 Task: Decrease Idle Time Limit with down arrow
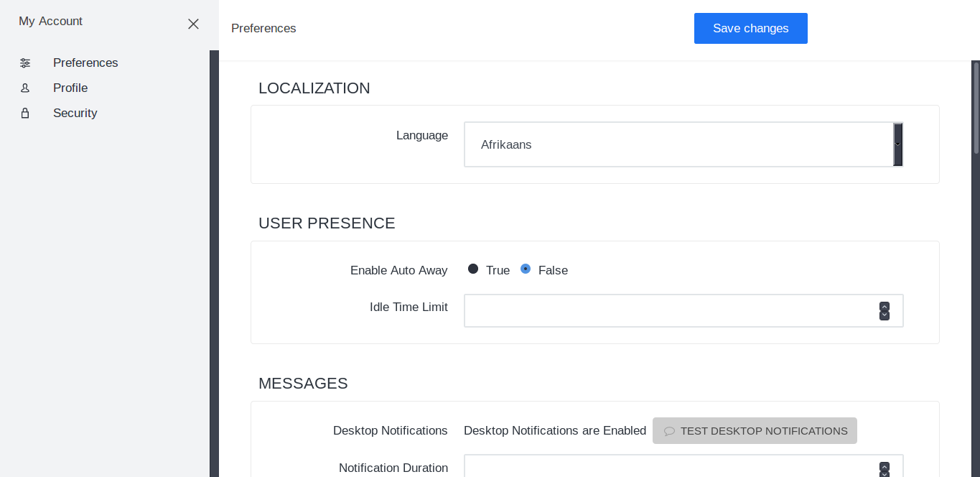tap(885, 315)
